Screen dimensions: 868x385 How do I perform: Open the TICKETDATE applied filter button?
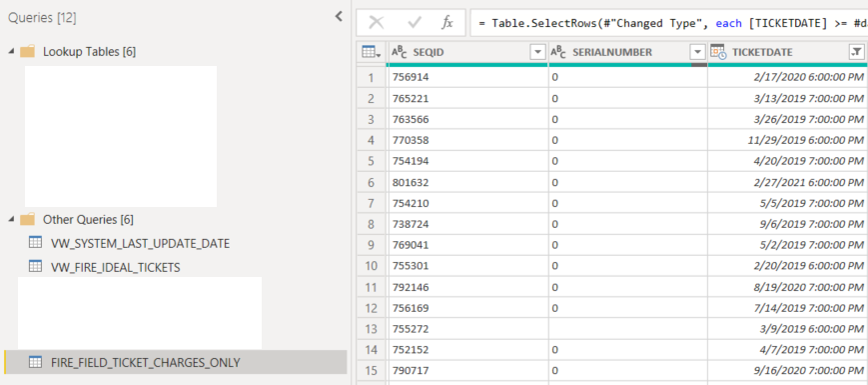[856, 52]
